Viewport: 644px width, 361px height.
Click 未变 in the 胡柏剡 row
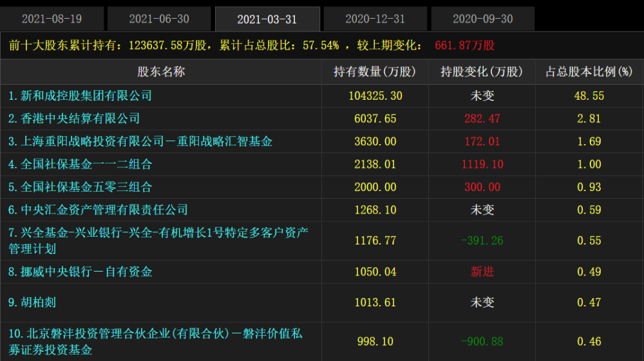482,302
